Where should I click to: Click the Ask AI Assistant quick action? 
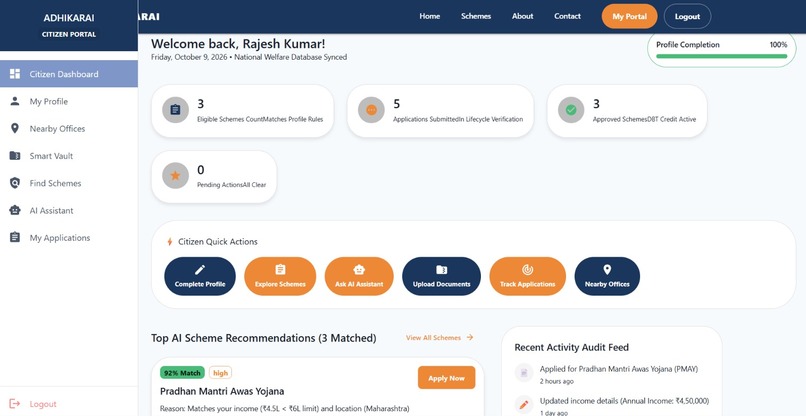(x=359, y=276)
